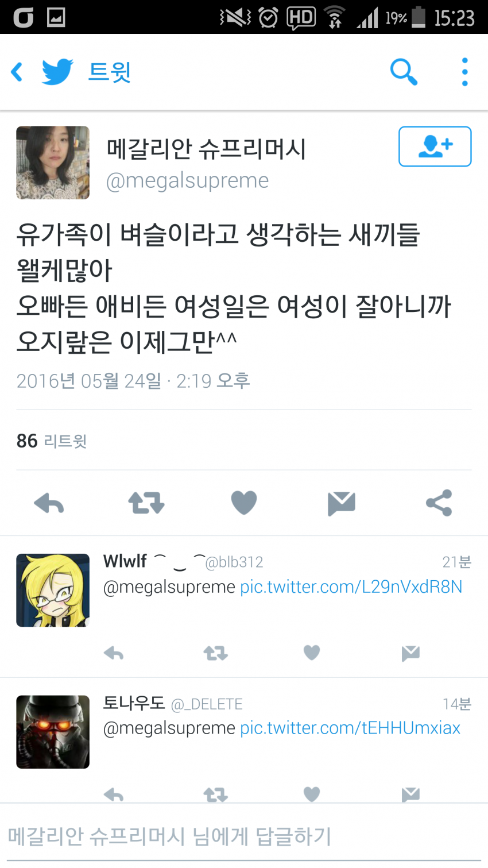Open pic.twitter.com/tEHHUmxiax link
Screen dimensions: 488x868
[x=350, y=728]
